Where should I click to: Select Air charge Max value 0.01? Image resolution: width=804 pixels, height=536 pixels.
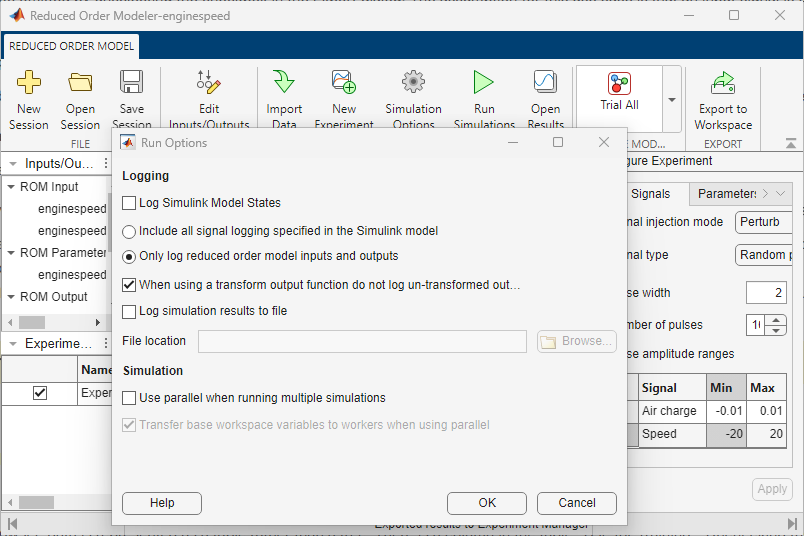[766, 411]
